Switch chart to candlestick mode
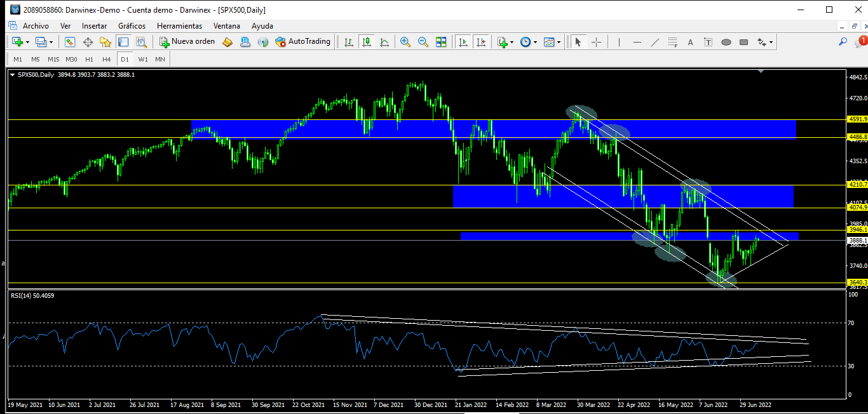The width and height of the screenshot is (868, 414). pos(367,42)
